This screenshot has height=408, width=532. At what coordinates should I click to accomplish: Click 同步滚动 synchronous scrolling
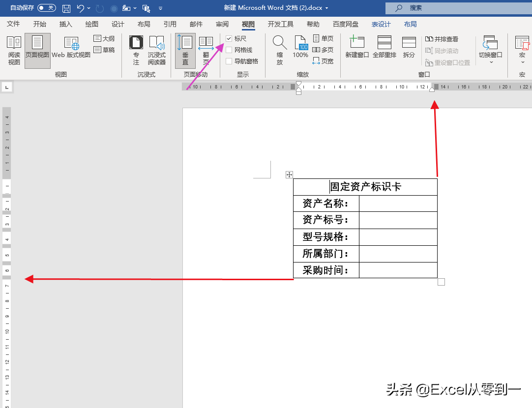pos(442,51)
